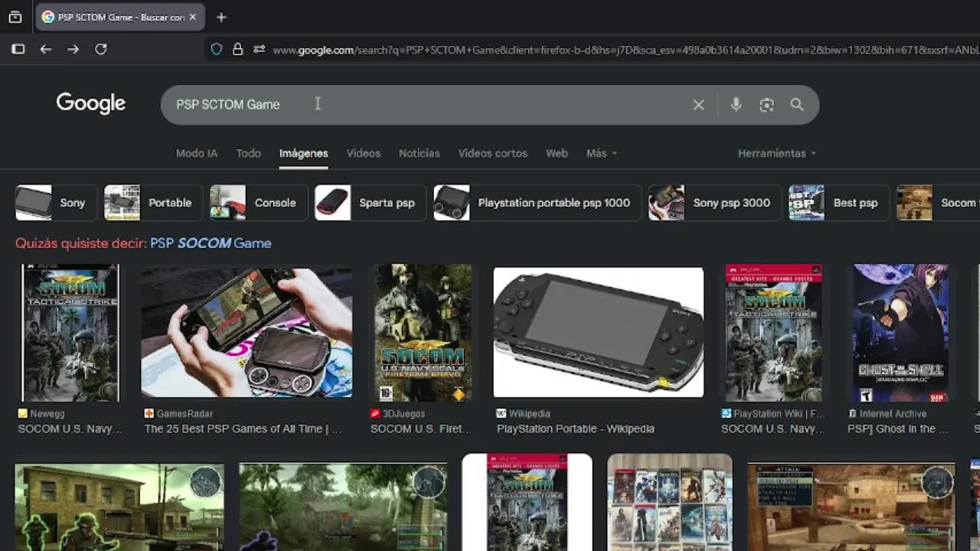Open the second-row jungle gameplay screenshot
Screen dimensions: 980x551
(x=343, y=507)
